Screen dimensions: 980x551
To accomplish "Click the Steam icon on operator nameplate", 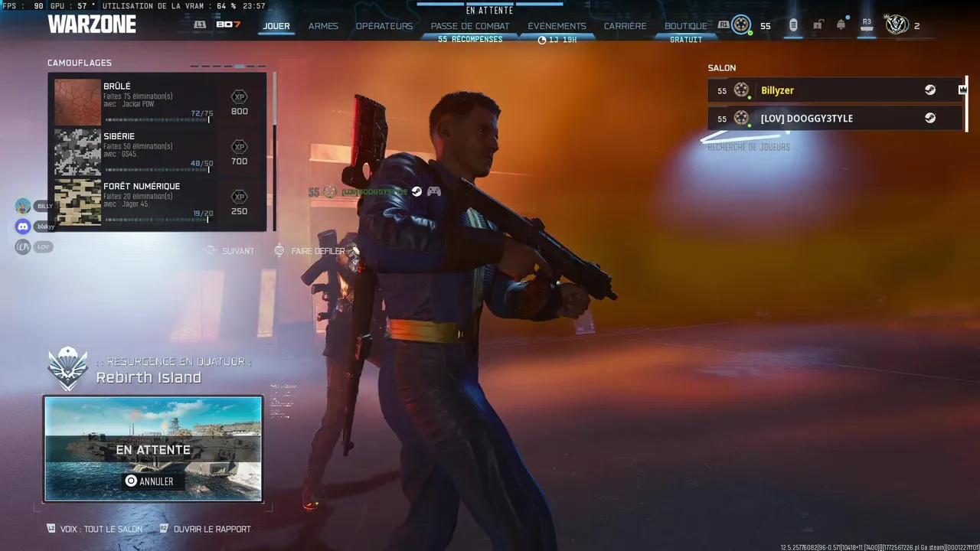I will (x=416, y=191).
